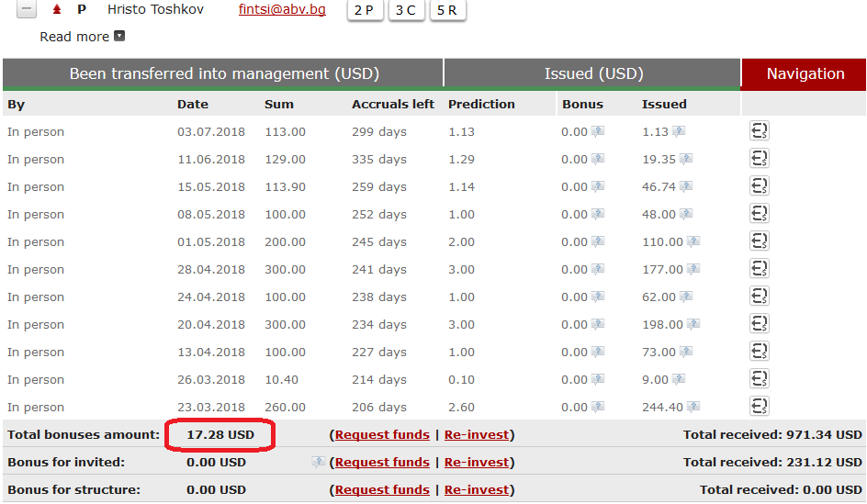Click the navigation icon in the 20.04.2018 row
This screenshot has height=504, width=867.
click(x=760, y=324)
